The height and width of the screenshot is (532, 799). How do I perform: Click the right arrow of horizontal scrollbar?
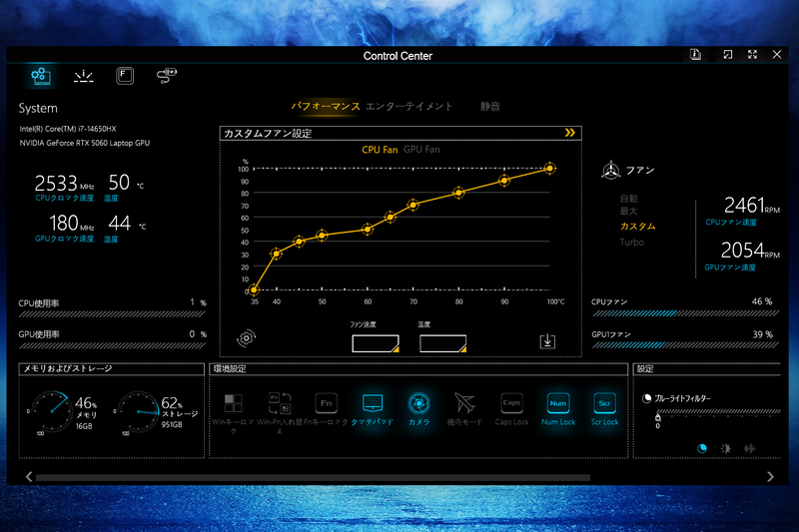770,476
